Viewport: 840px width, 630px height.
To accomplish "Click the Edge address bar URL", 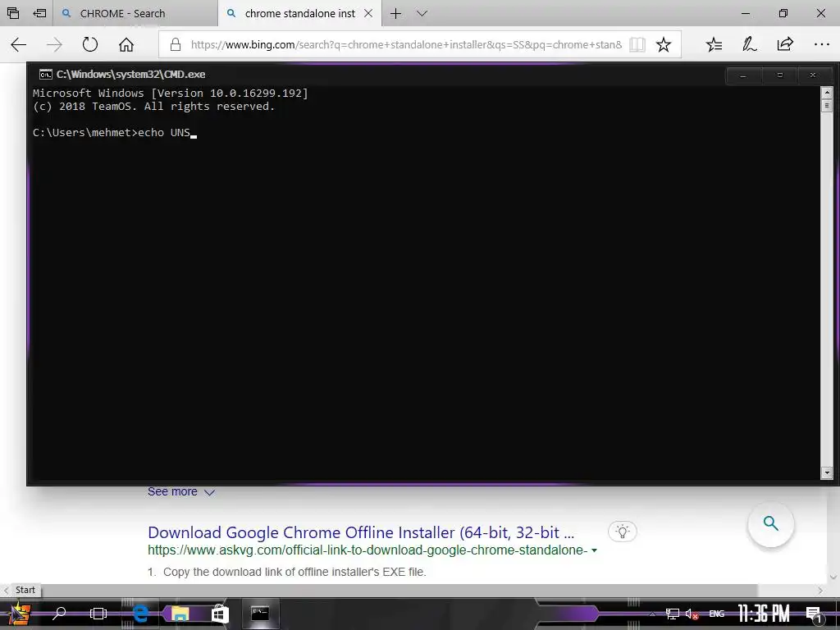I will 406,44.
